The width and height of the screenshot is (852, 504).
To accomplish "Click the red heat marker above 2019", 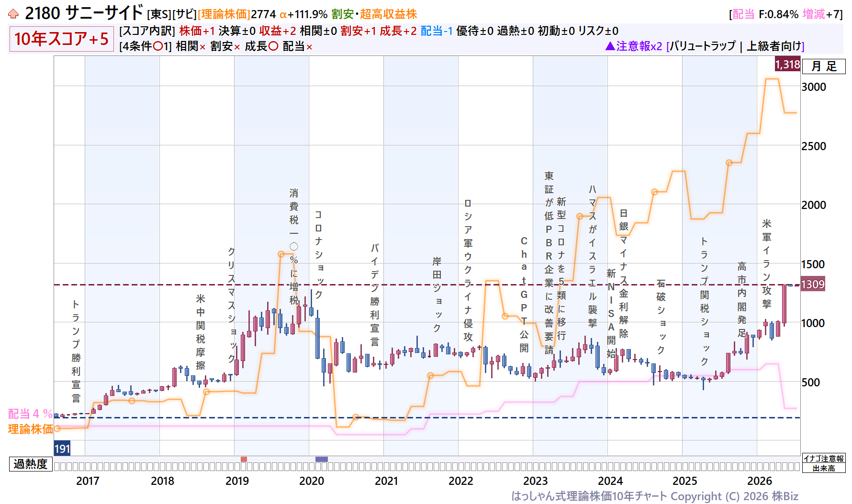I will coord(244,460).
